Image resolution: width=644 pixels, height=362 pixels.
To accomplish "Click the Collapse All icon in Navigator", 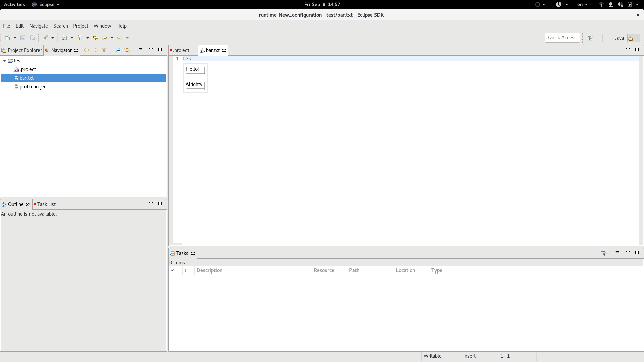I will [x=118, y=50].
